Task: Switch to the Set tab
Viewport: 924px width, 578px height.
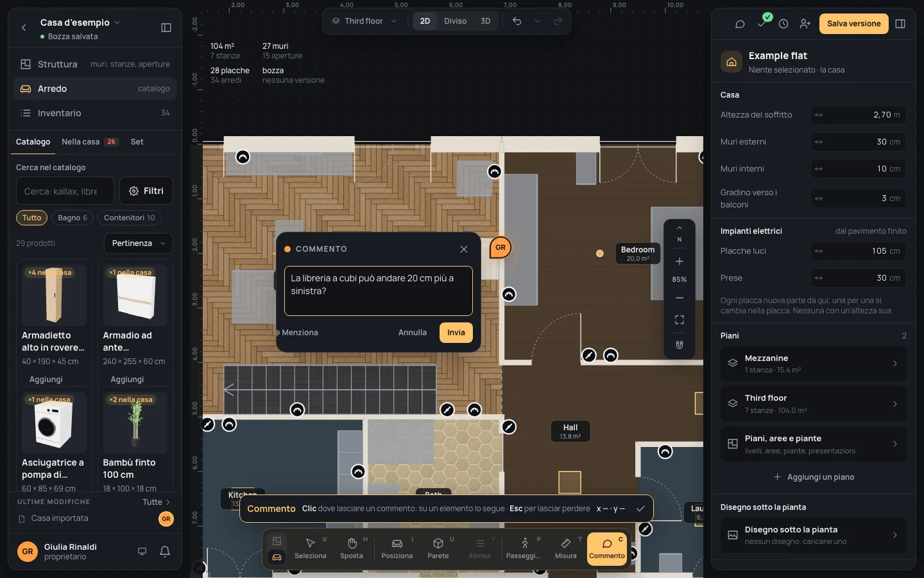Action: click(x=137, y=142)
